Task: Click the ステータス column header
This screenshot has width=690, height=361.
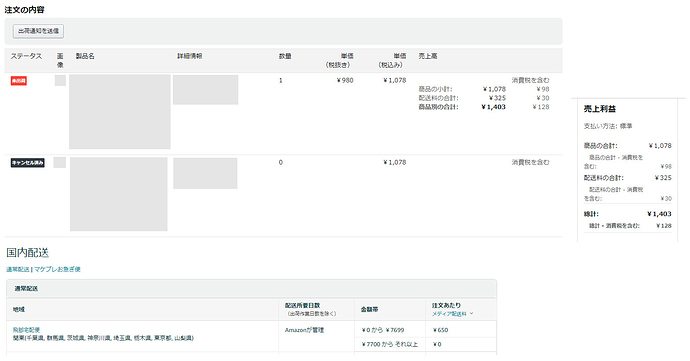Action: point(26,56)
